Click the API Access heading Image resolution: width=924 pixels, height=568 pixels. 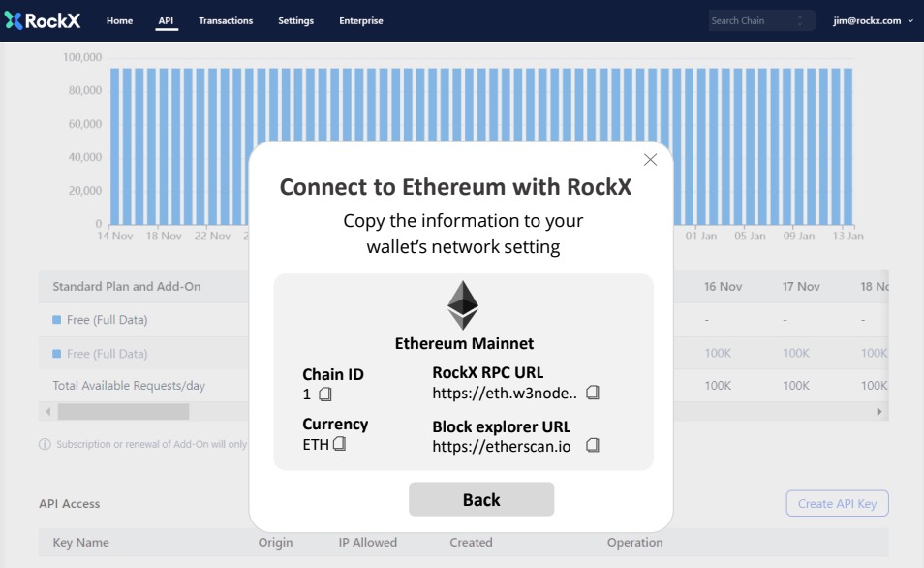coord(70,504)
